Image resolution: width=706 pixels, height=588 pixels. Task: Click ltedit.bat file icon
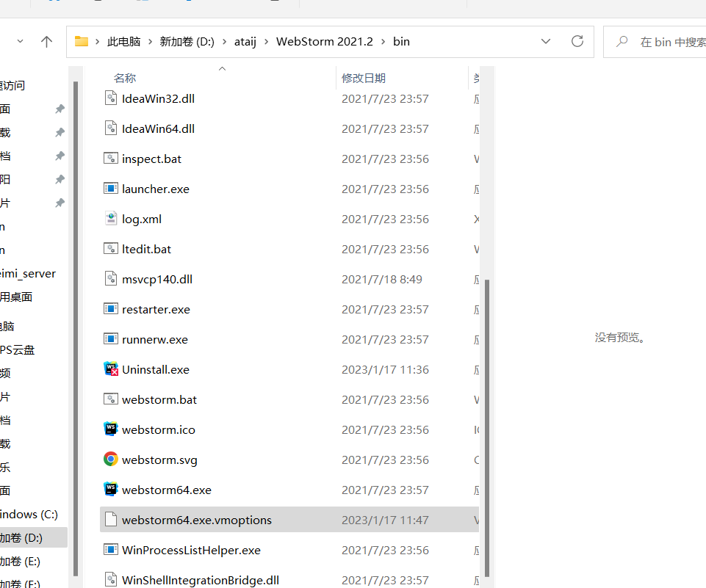[x=111, y=248]
